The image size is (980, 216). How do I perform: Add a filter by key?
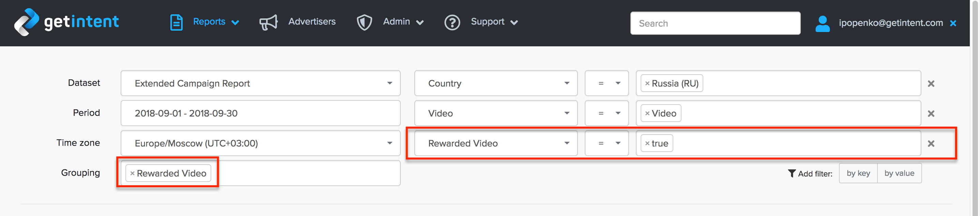858,173
